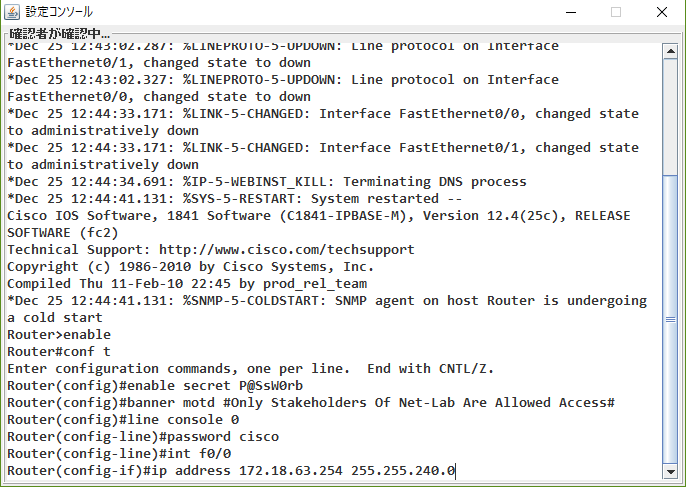686x487 pixels.
Task: Click the 確認者が確認中... panel label
Action: pyautogui.click(x=60, y=34)
